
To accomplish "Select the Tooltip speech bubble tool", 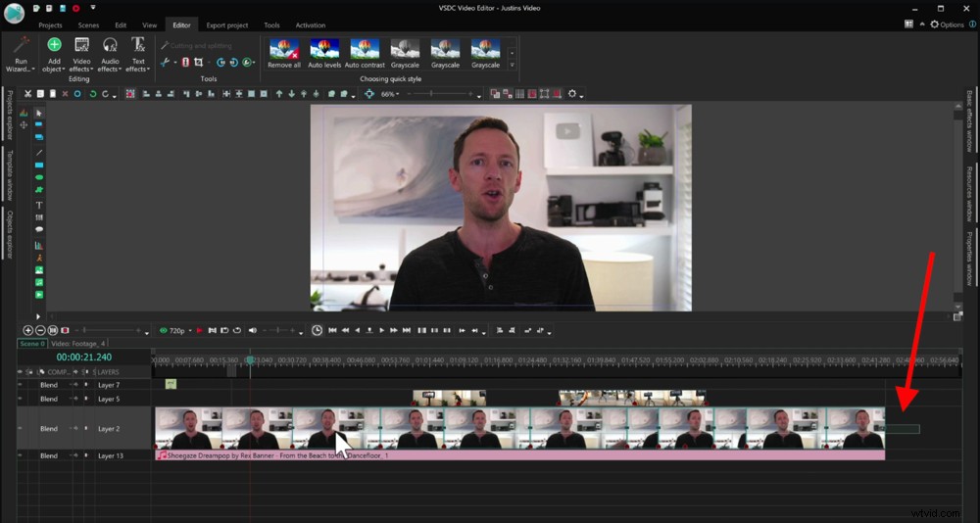I will [x=39, y=229].
